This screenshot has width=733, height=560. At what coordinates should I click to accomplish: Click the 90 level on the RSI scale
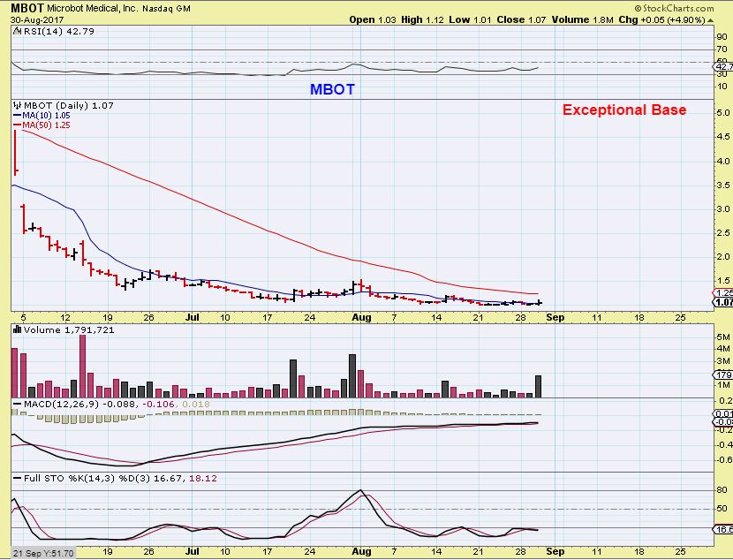[722, 36]
